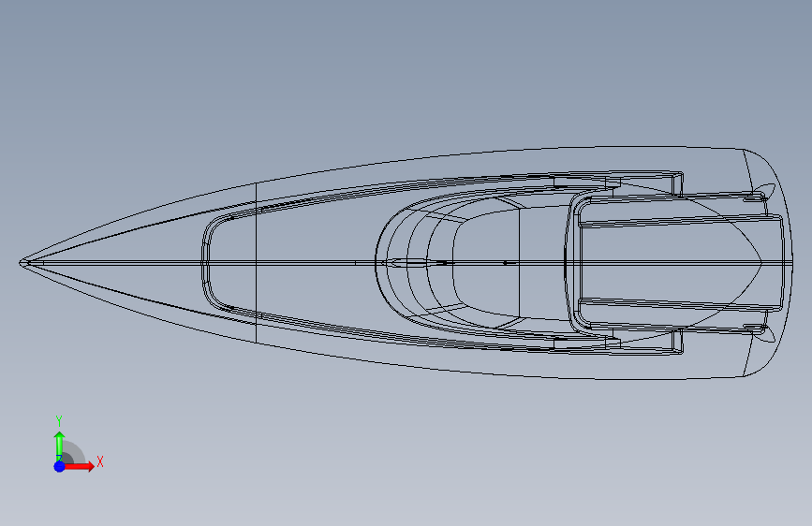Click the red X axis arrow of the triad
The width and height of the screenshot is (812, 526).
coord(79,466)
